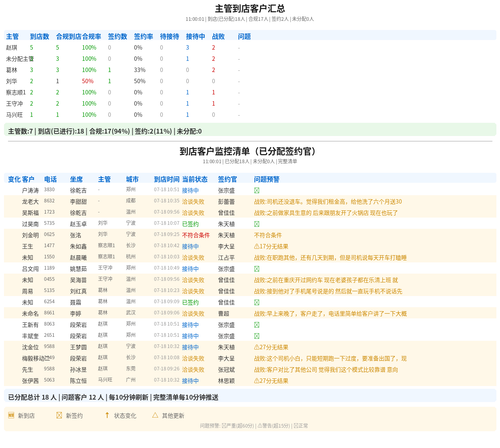Click green normal icon in 吕文闯 row
This screenshot has height=448, width=500.
point(257,269)
